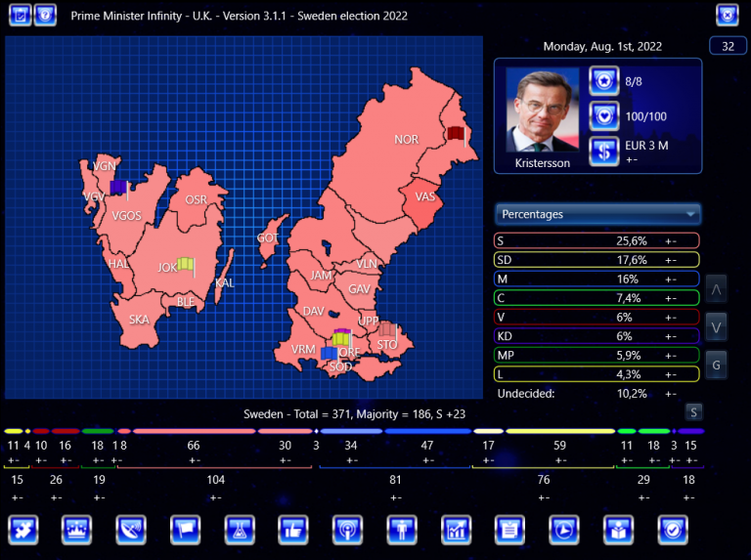Image resolution: width=751 pixels, height=560 pixels.
Task: Click the help question mark icon
Action: tap(45, 16)
